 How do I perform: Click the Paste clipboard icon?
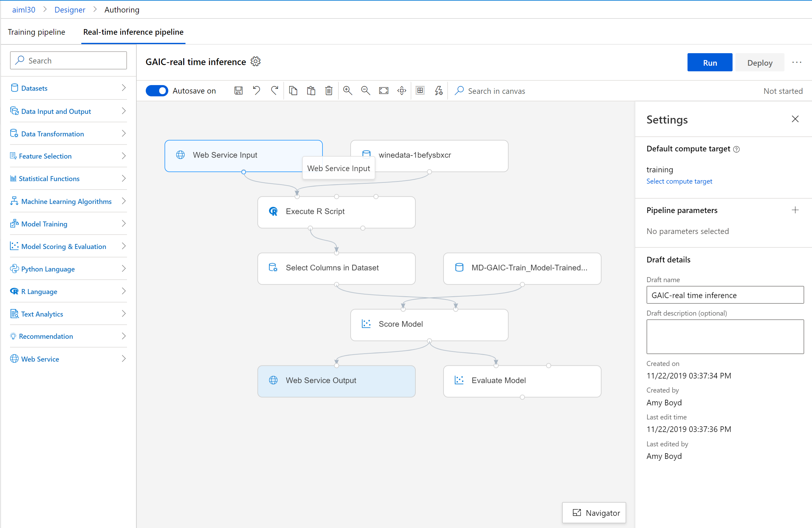[311, 91]
